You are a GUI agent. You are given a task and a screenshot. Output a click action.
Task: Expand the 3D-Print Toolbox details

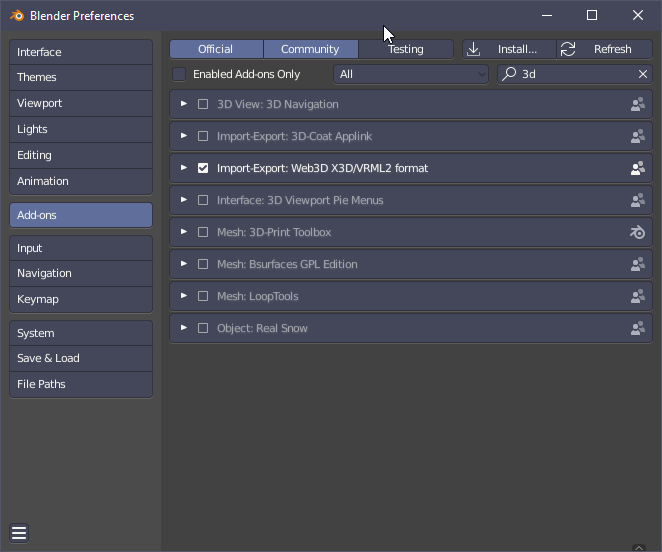[184, 231]
